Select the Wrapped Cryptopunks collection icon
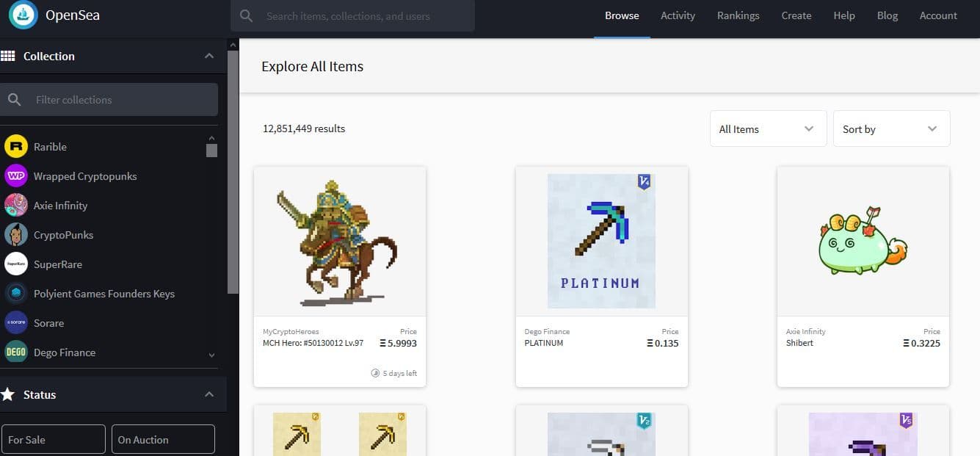Image resolution: width=980 pixels, height=456 pixels. (x=16, y=176)
